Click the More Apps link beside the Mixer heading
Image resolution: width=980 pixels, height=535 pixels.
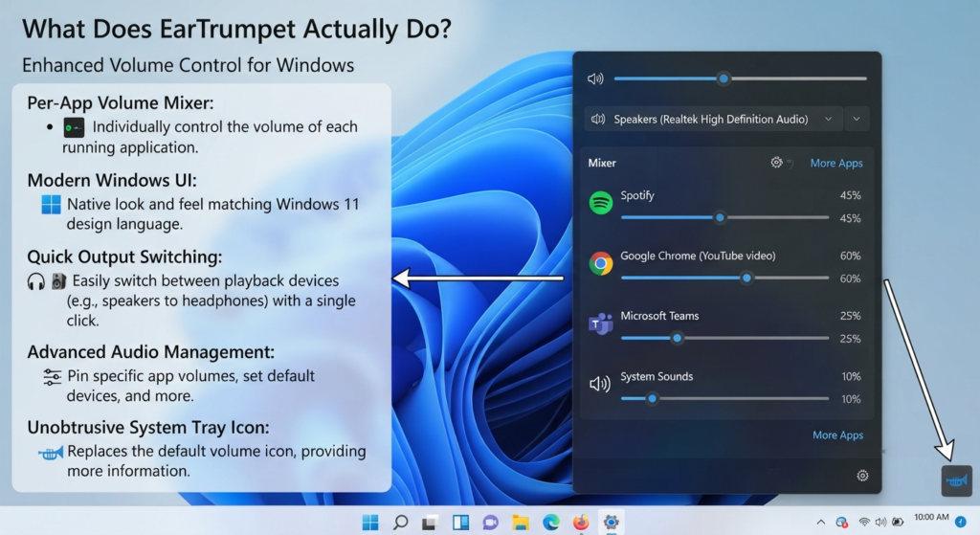point(836,163)
